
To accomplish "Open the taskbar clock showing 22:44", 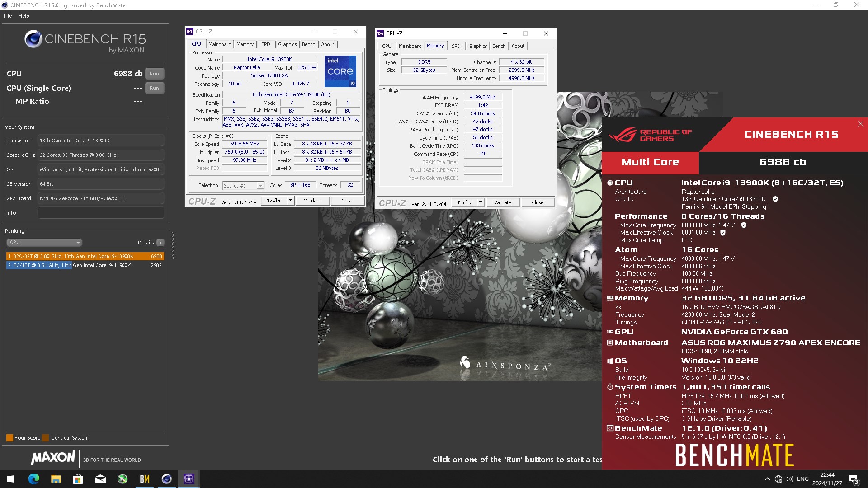I will [827, 479].
